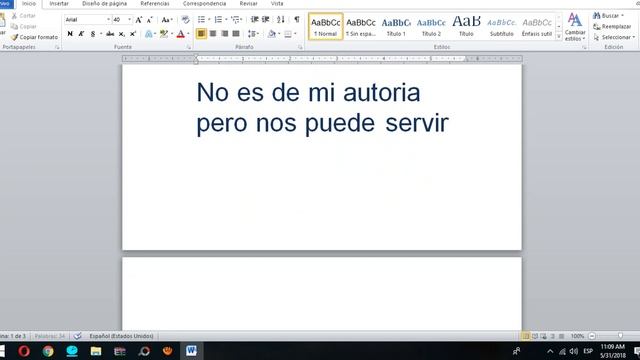The image size is (640, 360).
Task: Open Opera browser from the taskbar
Action: pos(24,351)
